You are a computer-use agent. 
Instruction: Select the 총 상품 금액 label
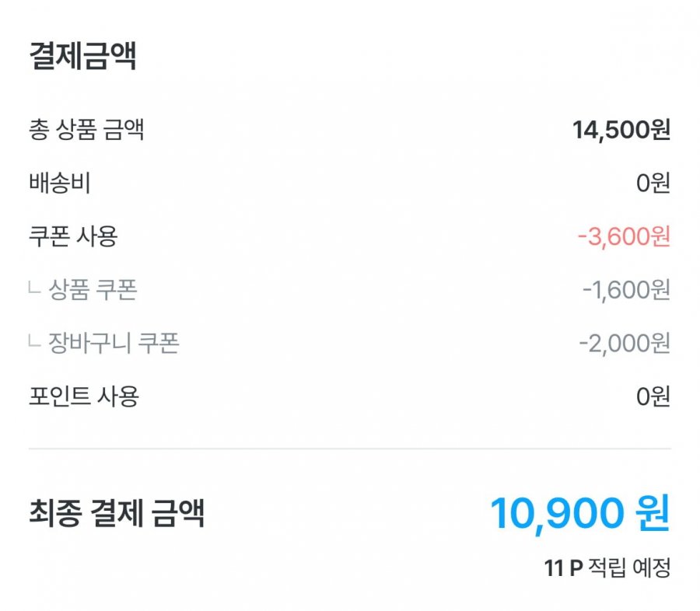click(x=86, y=130)
